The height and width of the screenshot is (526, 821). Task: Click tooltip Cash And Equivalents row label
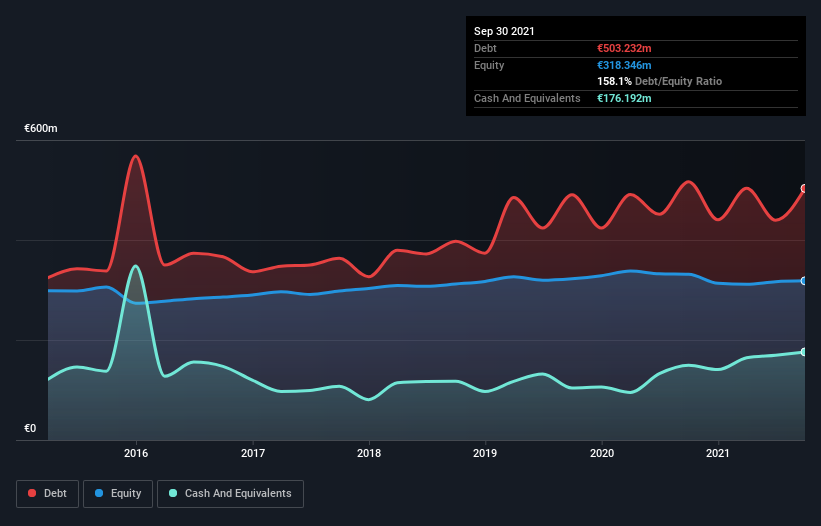pos(527,98)
